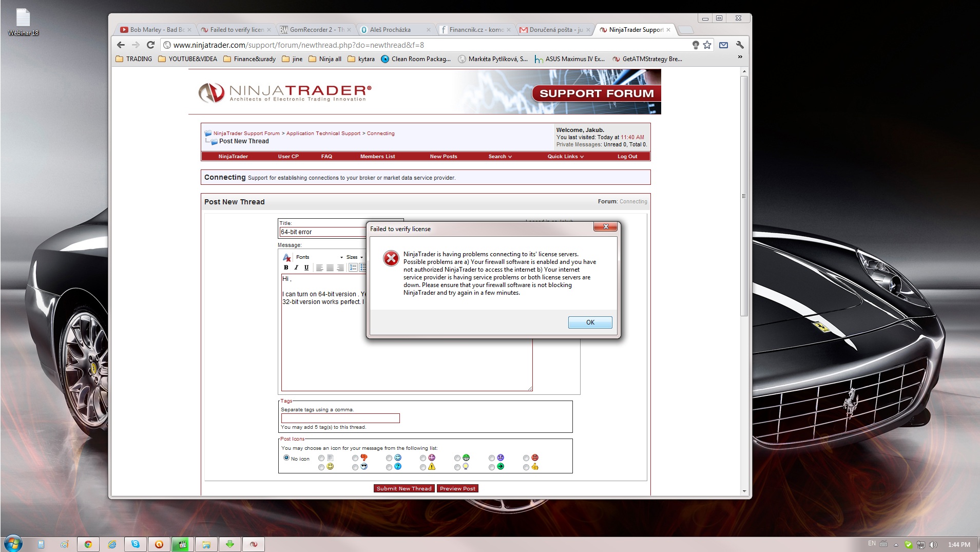The image size is (980, 552).
Task: Go back in browser history
Action: pos(121,45)
